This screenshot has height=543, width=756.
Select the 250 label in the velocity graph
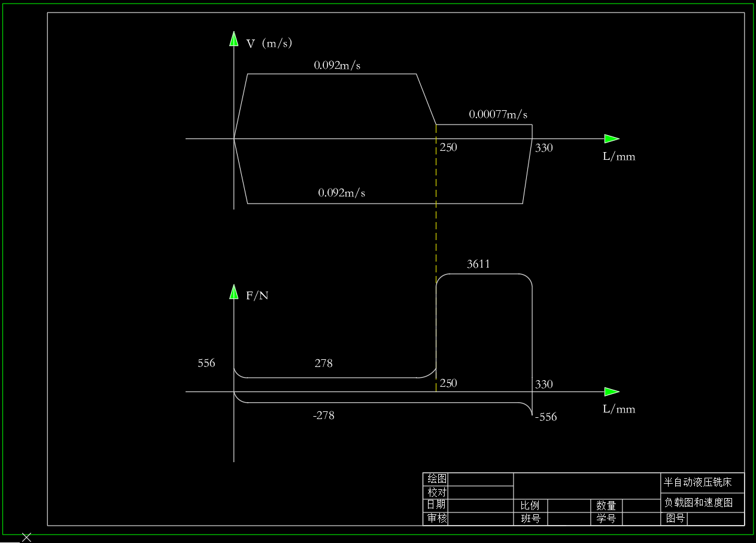coord(448,147)
